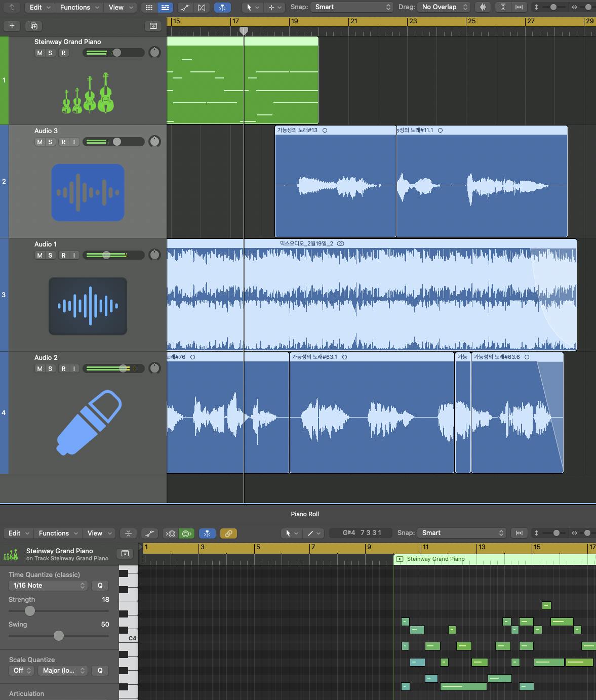
Task: Open the Major scale type dropdown
Action: tap(62, 671)
